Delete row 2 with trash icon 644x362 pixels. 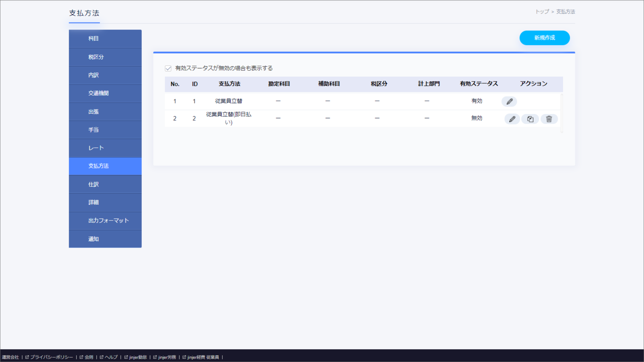[549, 119]
